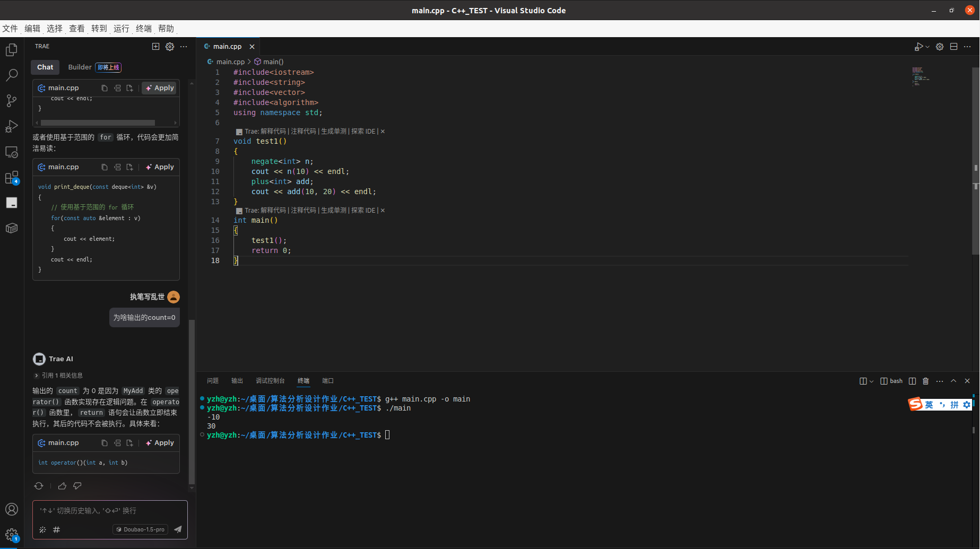Open the 终端 menu
Screen dimensions: 980x549
point(144,29)
